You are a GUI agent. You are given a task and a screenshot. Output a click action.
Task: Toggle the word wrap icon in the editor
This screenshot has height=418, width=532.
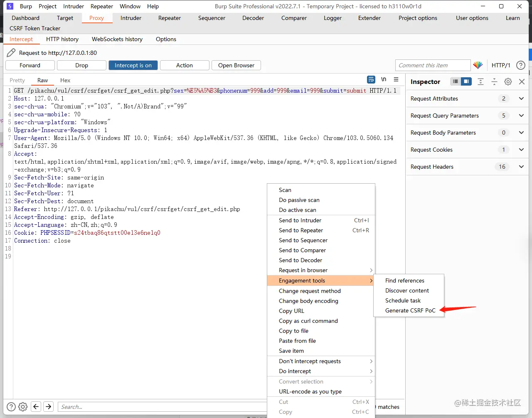tap(371, 79)
